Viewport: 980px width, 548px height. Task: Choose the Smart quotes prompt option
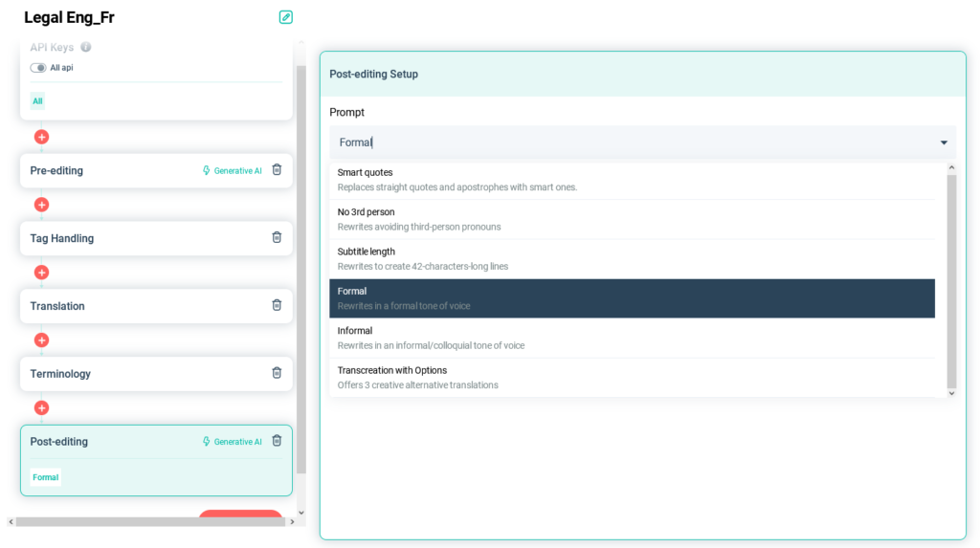click(632, 180)
